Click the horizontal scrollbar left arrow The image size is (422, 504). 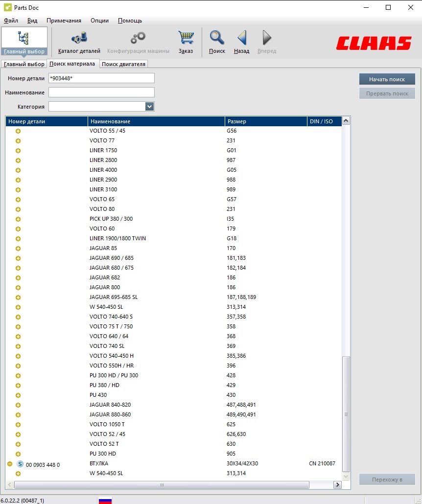click(x=10, y=485)
